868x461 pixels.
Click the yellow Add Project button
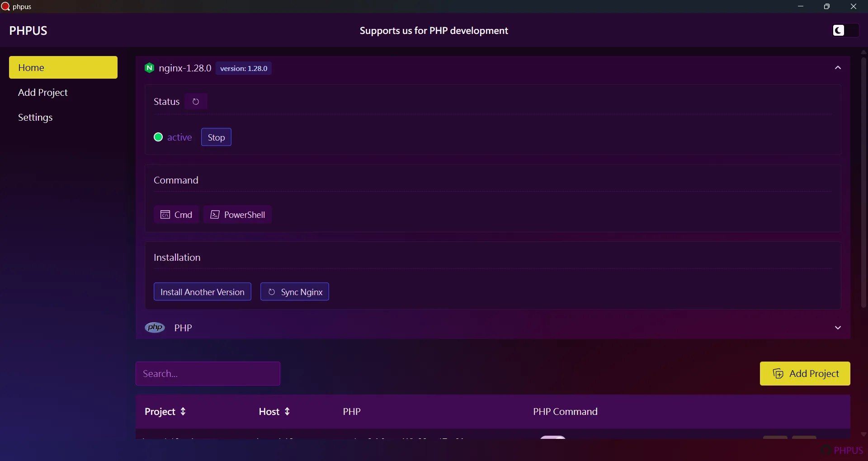click(x=805, y=373)
